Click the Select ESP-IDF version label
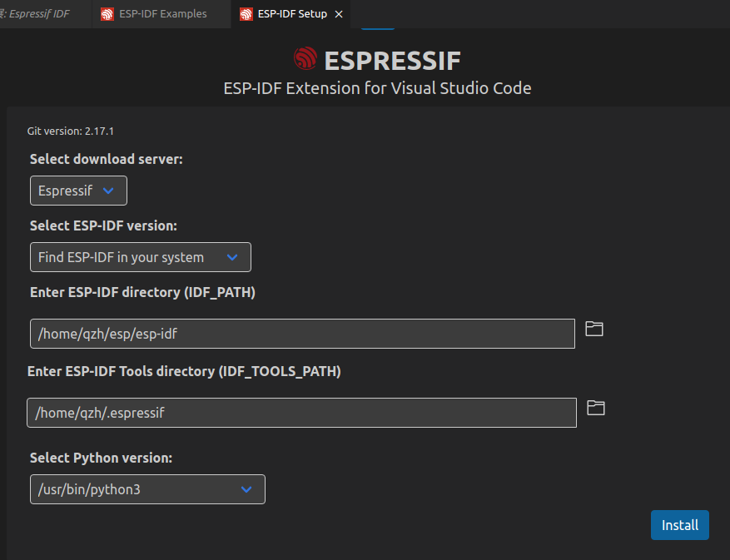The height and width of the screenshot is (560, 730). [x=103, y=225]
